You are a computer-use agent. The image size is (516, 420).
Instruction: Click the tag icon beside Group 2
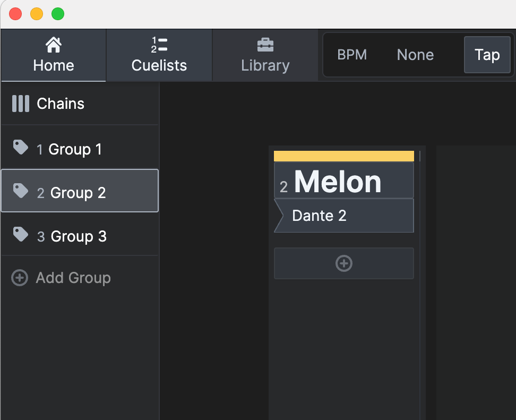(x=20, y=191)
